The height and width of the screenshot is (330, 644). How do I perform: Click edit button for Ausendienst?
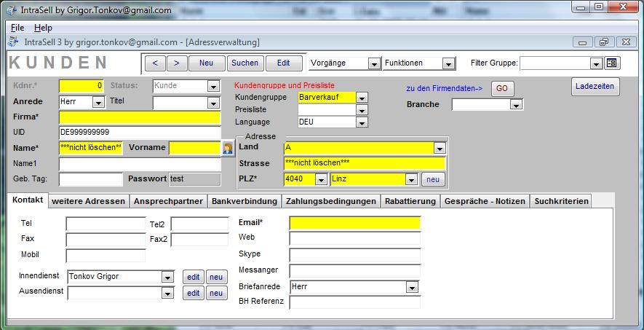coord(193,293)
